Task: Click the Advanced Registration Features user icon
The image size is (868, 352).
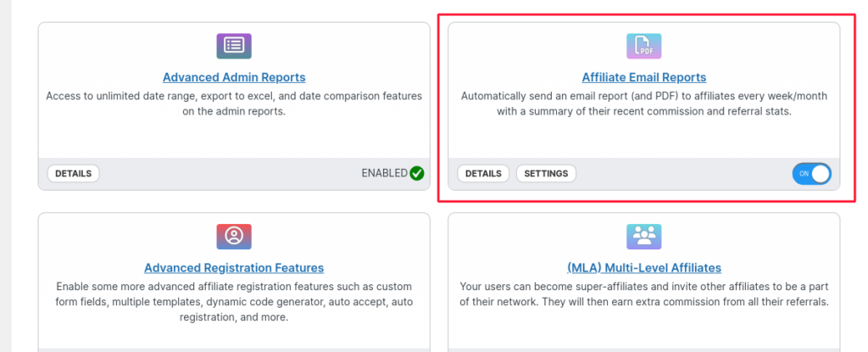Action: (x=234, y=237)
